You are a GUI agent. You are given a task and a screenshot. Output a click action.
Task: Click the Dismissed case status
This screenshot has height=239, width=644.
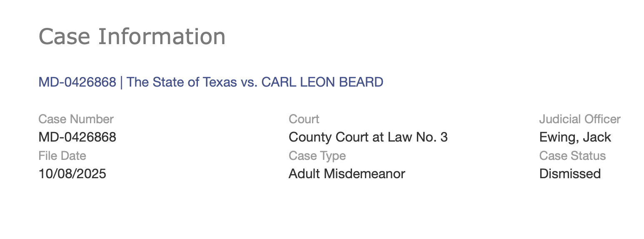570,174
